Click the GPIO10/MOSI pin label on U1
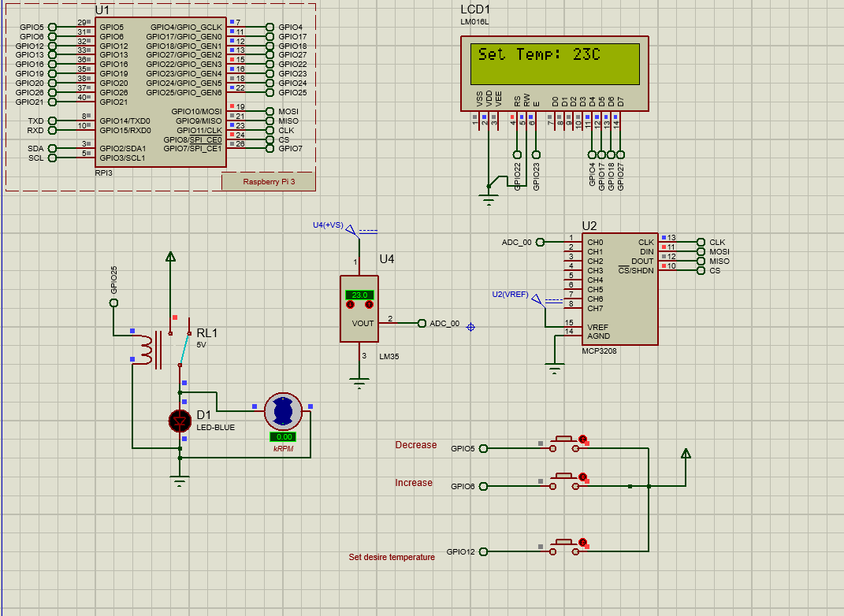The image size is (844, 616). (196, 111)
